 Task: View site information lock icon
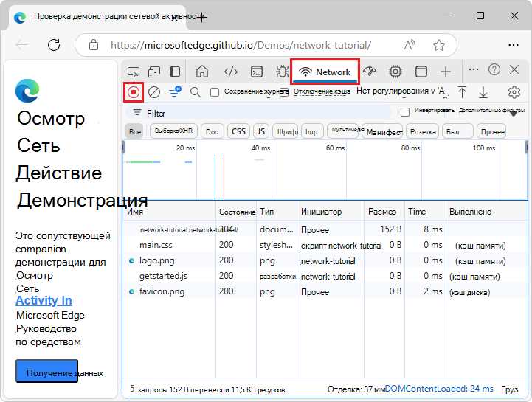pyautogui.click(x=94, y=45)
